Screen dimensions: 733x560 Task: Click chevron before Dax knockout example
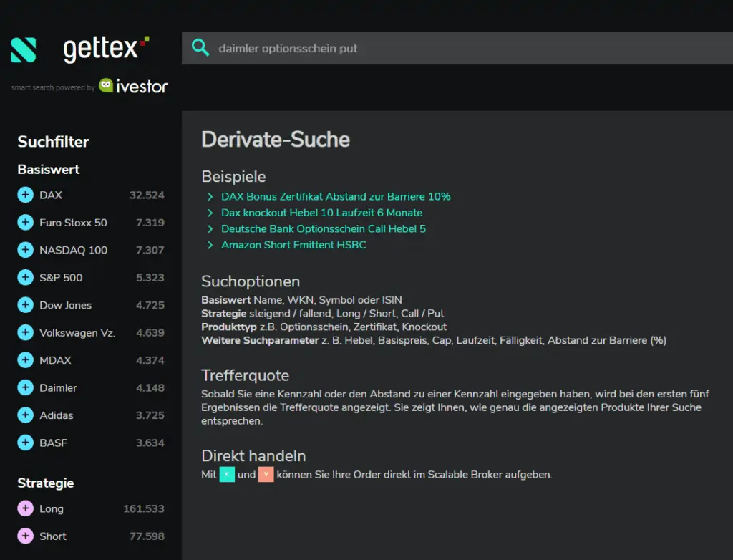point(210,213)
